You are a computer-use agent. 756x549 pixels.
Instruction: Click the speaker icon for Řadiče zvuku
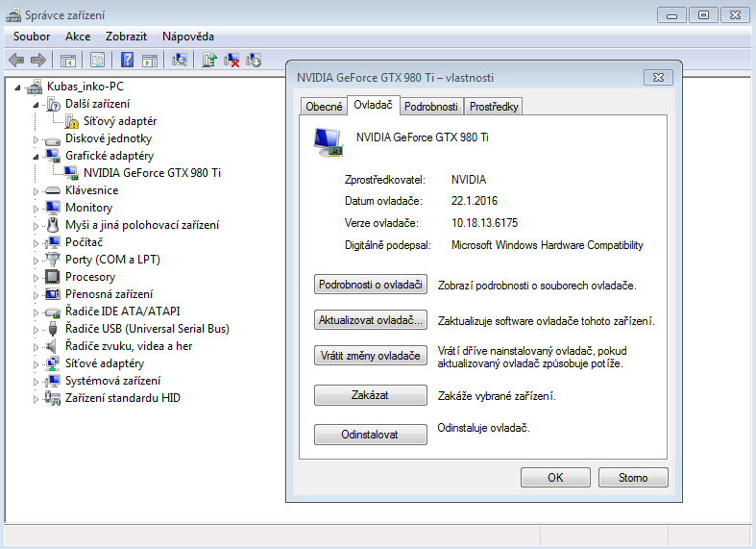click(x=51, y=346)
